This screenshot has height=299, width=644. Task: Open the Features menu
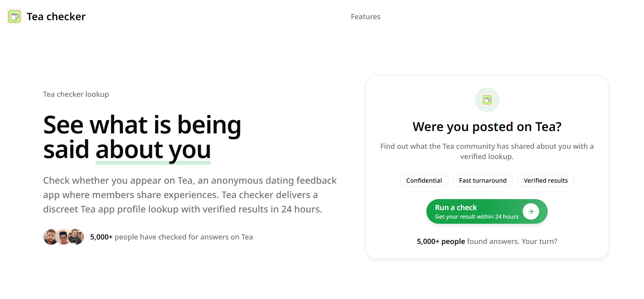365,16
